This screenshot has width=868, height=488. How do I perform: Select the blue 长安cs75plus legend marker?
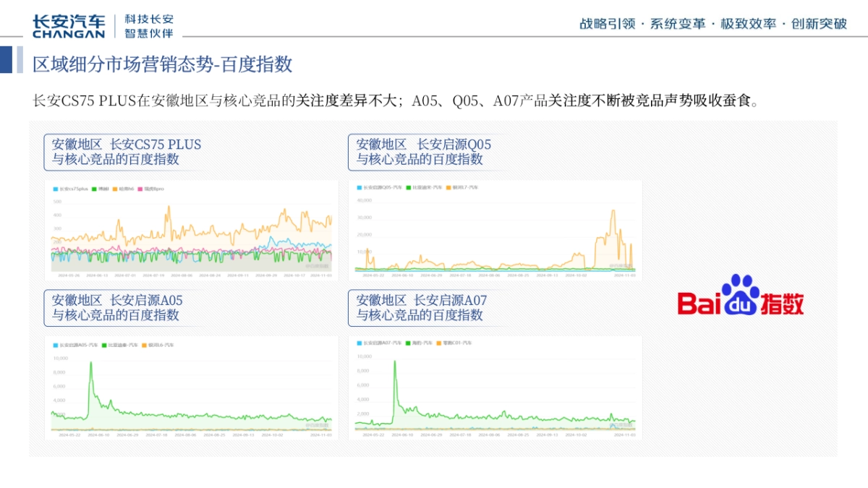55,189
